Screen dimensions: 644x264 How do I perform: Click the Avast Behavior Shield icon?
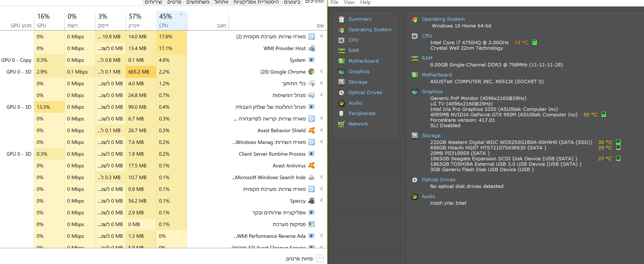coord(311,130)
